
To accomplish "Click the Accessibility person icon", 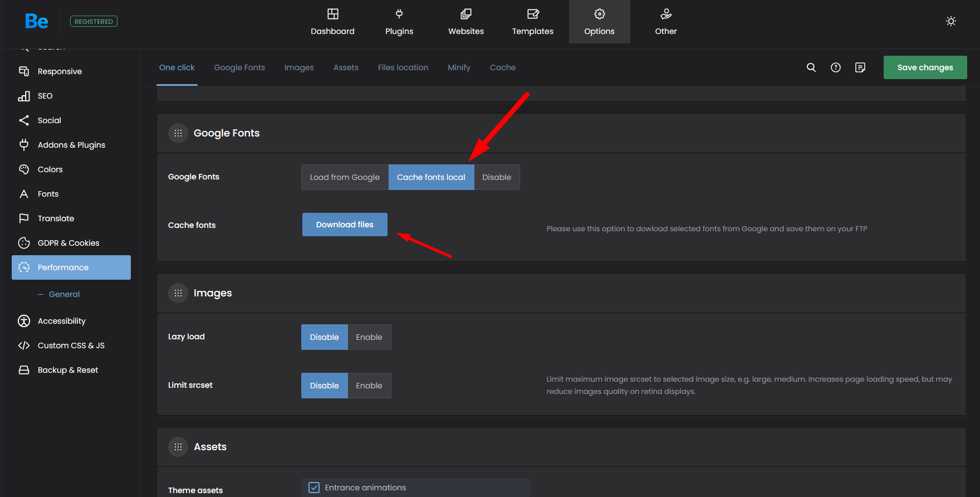I will 24,321.
